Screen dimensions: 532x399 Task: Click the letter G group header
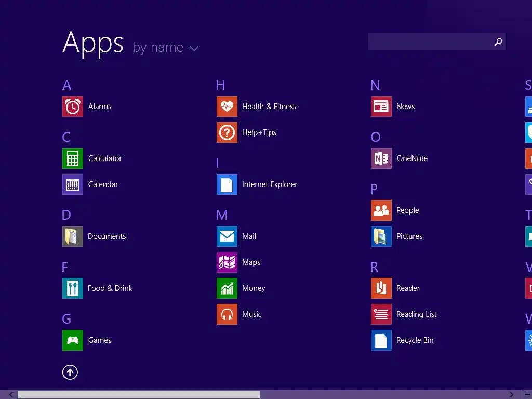66,319
